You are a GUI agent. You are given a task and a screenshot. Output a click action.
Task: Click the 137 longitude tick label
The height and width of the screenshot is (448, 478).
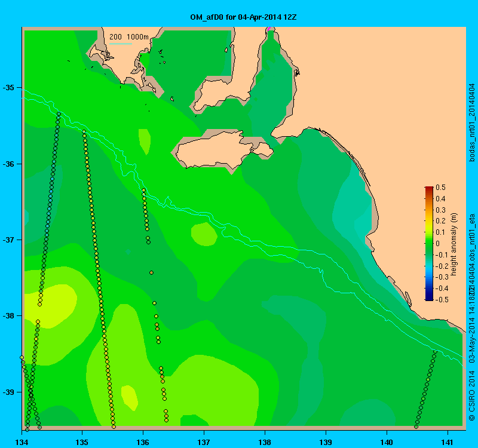click(204, 442)
